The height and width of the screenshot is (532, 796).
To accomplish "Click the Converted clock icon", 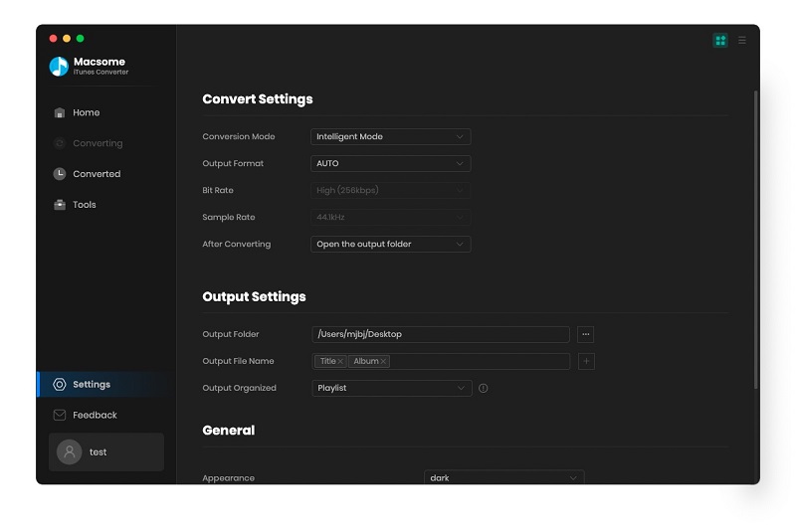I will [x=60, y=174].
